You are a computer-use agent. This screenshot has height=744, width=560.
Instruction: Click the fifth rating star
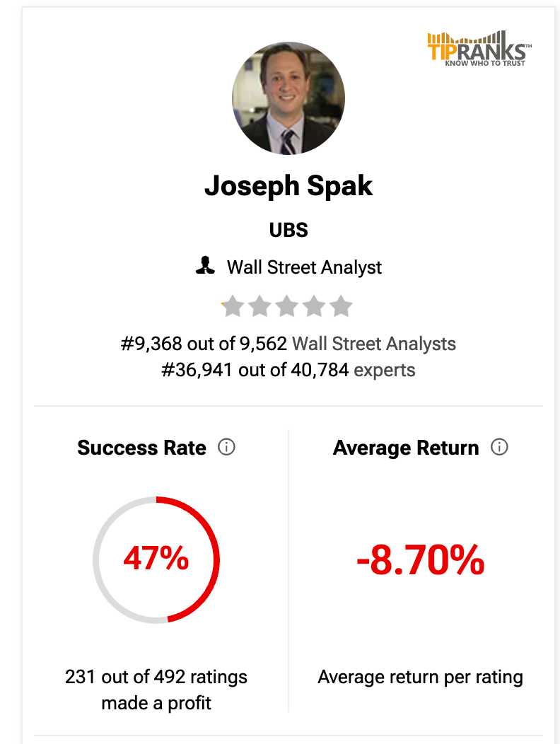tap(342, 306)
